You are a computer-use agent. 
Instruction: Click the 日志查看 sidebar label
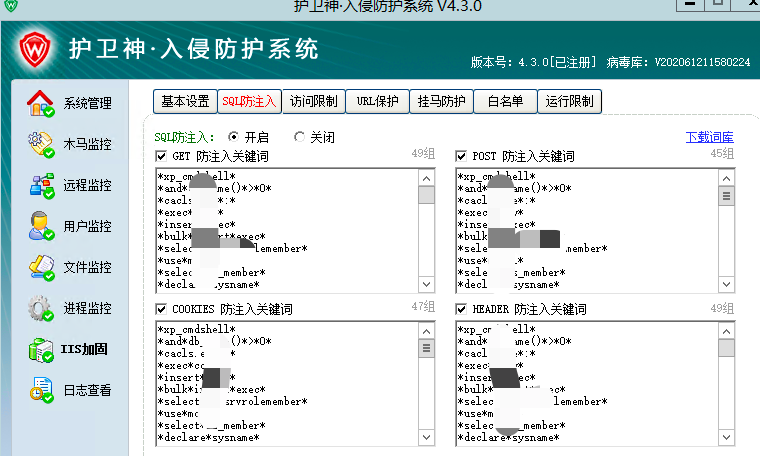[88, 390]
